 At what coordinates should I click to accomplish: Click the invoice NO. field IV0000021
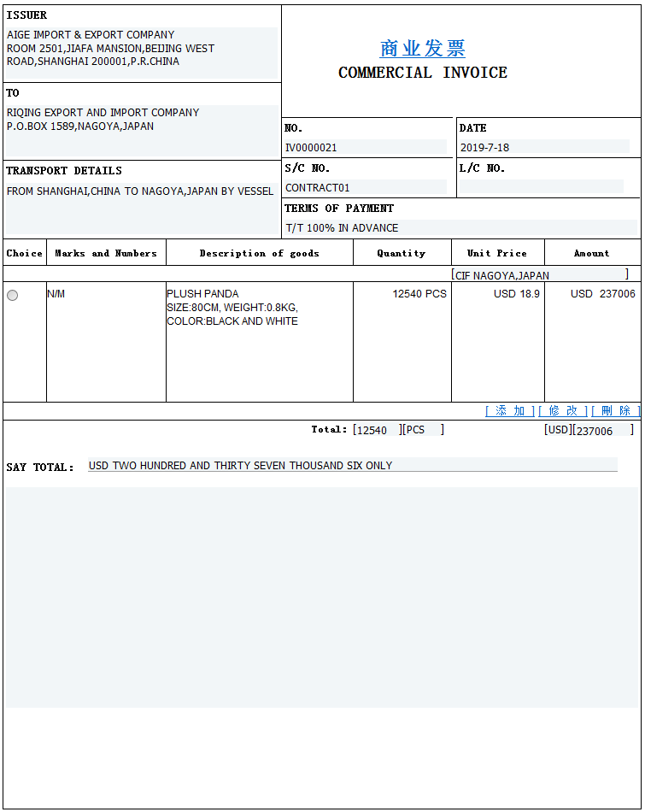365,148
